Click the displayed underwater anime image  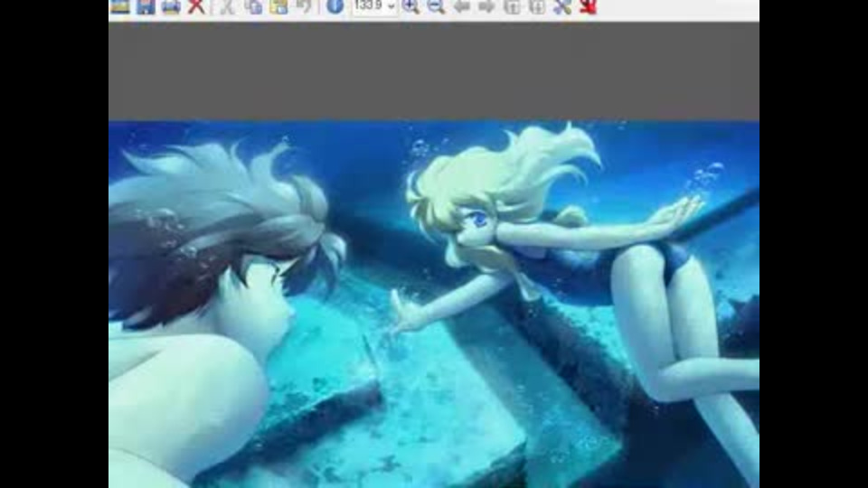click(x=434, y=305)
